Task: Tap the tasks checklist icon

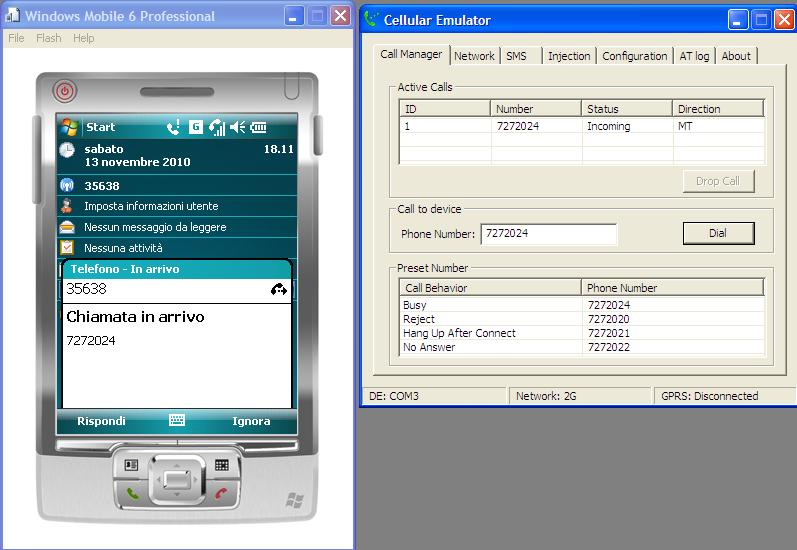Action: [x=67, y=248]
